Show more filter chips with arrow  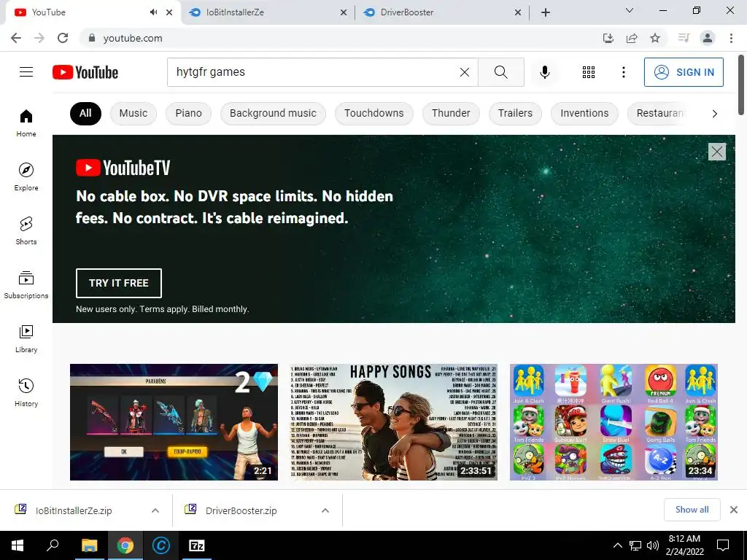pyautogui.click(x=714, y=113)
